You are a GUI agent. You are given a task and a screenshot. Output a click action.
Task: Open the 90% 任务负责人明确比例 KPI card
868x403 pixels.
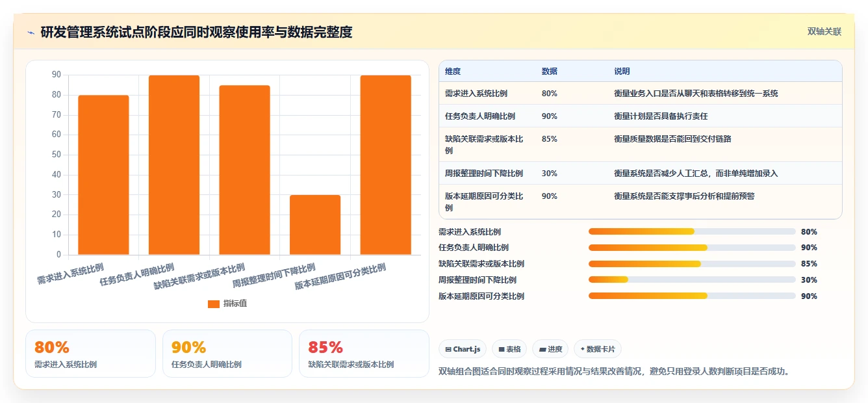[227, 354]
